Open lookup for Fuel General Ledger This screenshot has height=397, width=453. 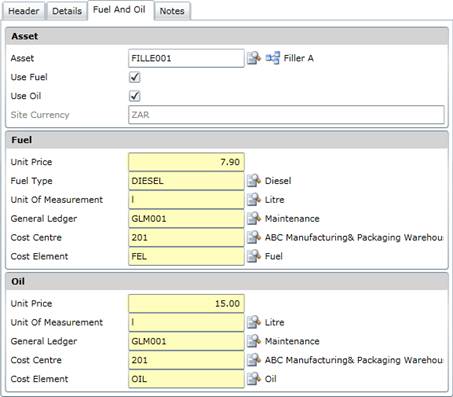click(x=254, y=219)
